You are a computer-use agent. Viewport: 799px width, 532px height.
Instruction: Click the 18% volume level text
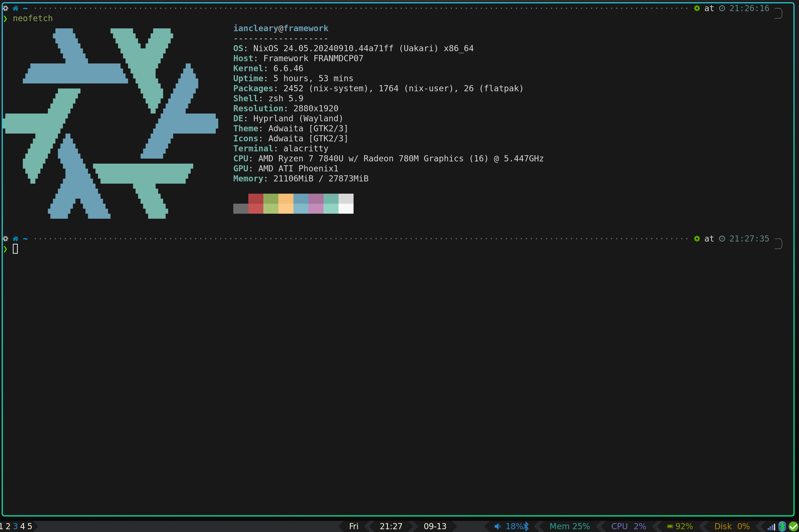tap(514, 526)
